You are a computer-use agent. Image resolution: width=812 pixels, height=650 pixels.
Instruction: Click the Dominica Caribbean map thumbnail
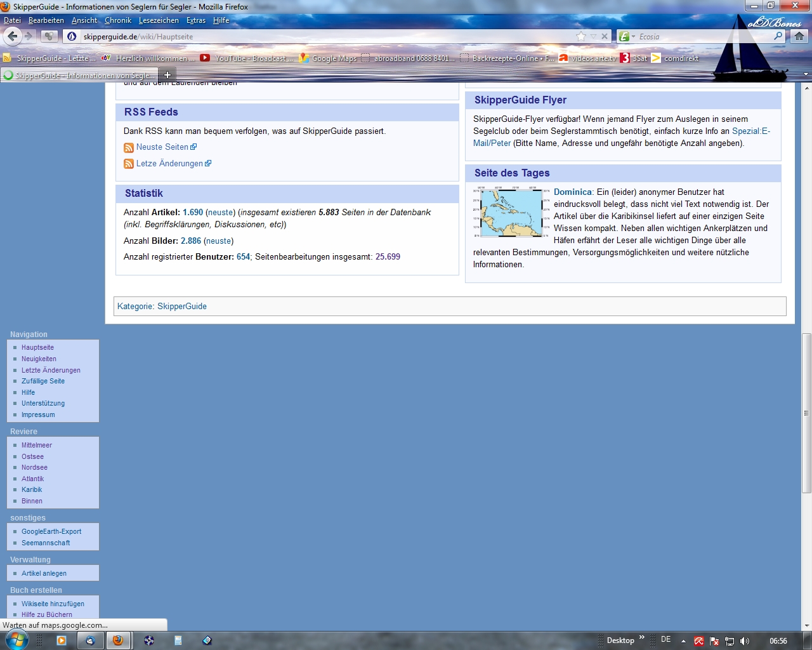[x=511, y=212]
